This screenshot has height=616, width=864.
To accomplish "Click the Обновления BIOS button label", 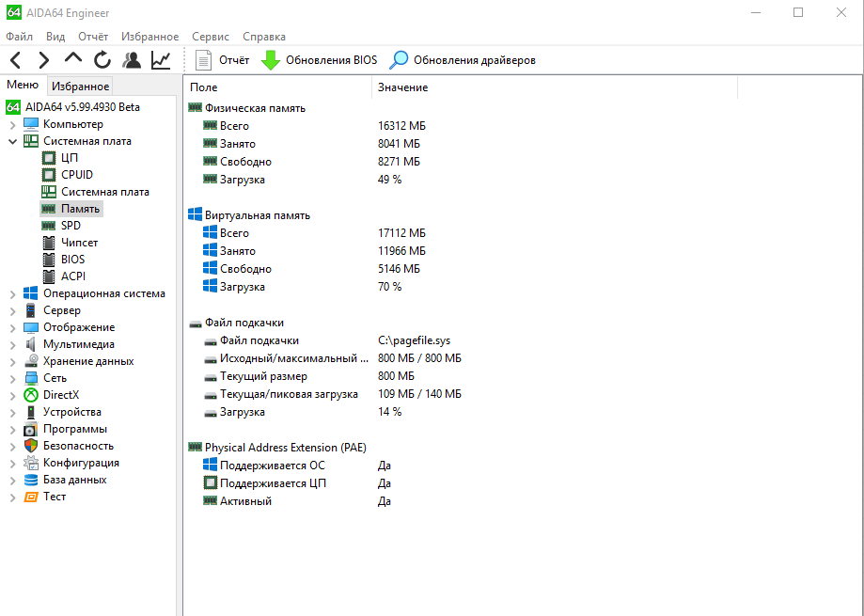I will [332, 60].
